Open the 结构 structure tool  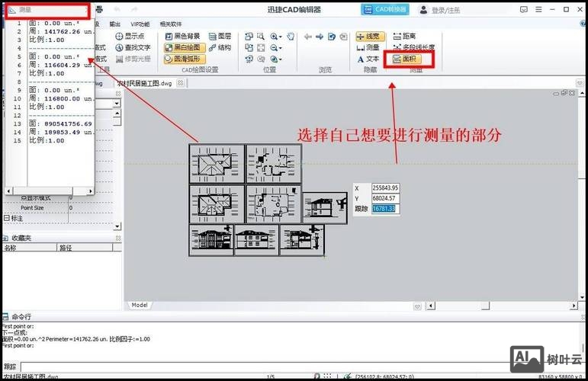coord(220,47)
